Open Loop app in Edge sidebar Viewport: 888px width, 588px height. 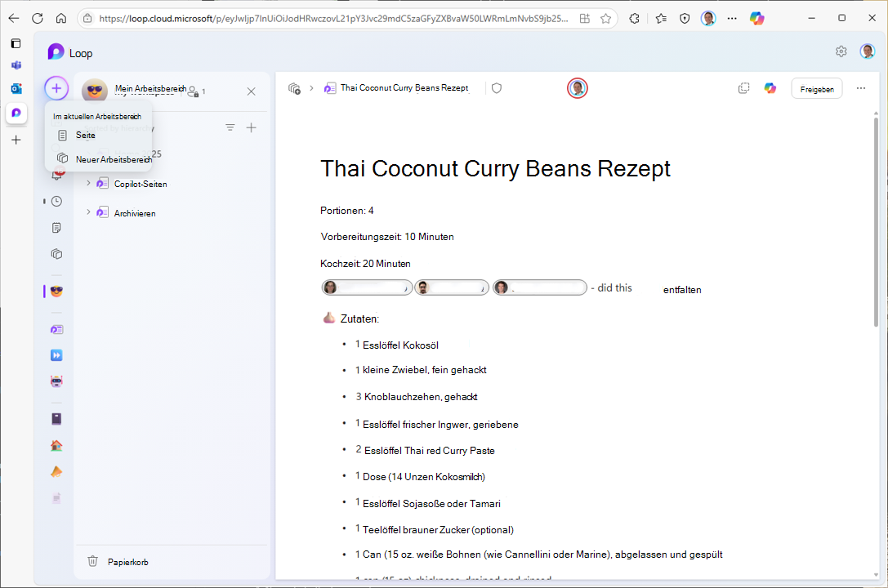16,113
